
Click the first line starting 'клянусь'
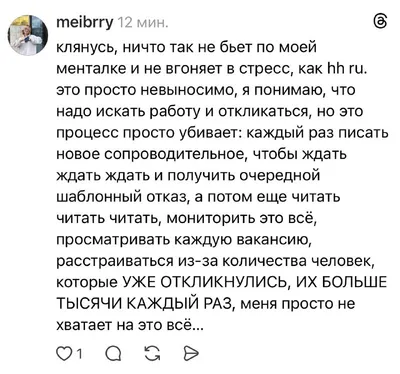point(187,48)
